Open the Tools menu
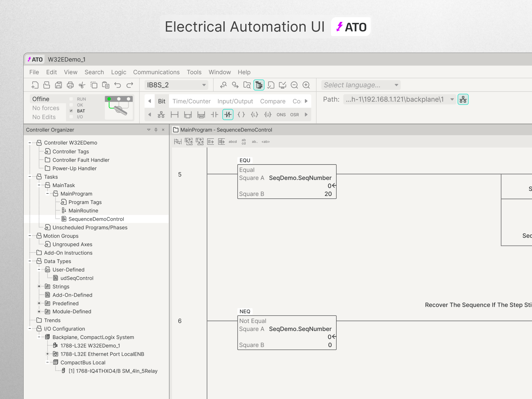This screenshot has height=399, width=532. [194, 72]
